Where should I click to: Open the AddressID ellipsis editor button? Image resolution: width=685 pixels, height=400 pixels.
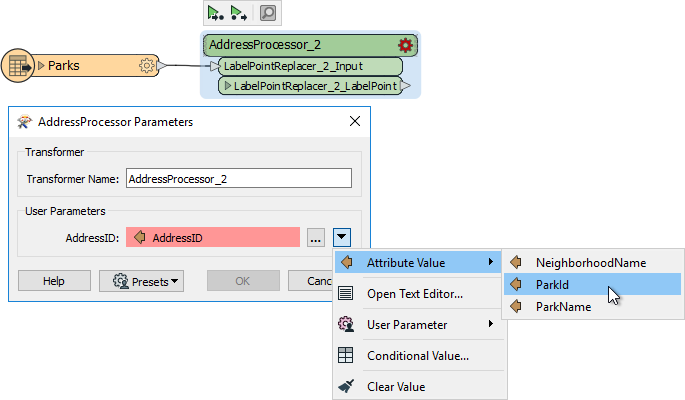pos(315,238)
